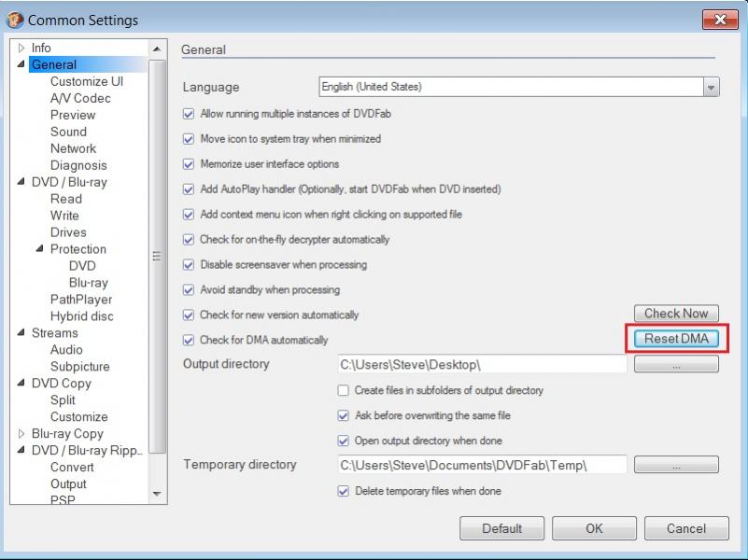The height and width of the screenshot is (560, 748).
Task: Open PathPlayer settings
Action: click(81, 300)
